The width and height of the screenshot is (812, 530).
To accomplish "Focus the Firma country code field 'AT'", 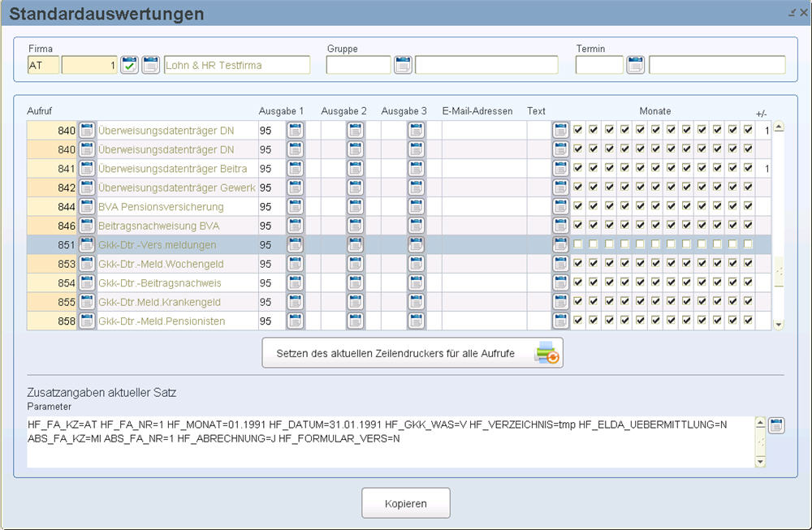I will coord(43,65).
